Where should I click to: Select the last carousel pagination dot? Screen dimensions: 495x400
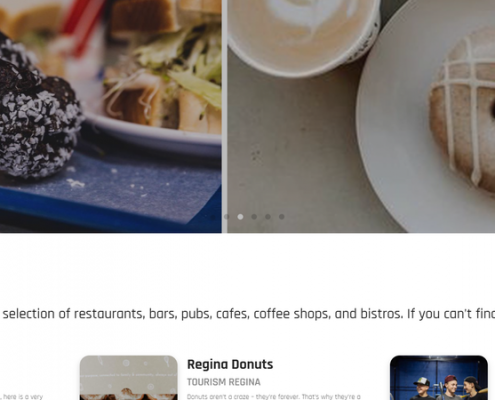282,217
